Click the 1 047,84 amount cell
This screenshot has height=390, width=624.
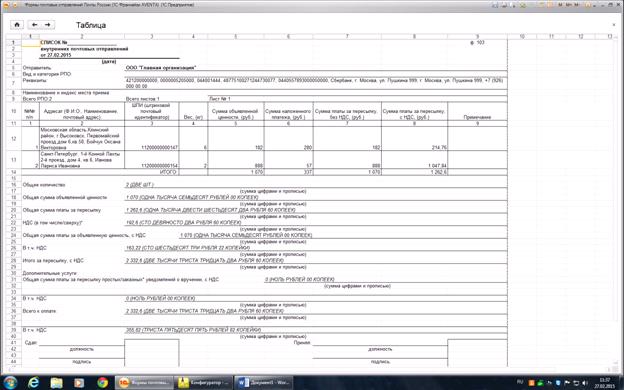tap(414, 160)
